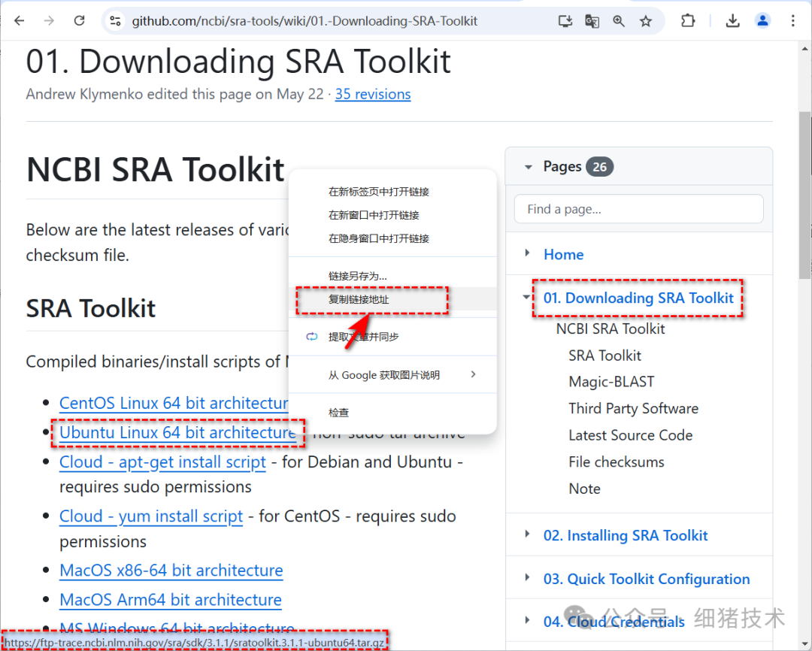
Task: Click the screen cast icon
Action: (565, 21)
